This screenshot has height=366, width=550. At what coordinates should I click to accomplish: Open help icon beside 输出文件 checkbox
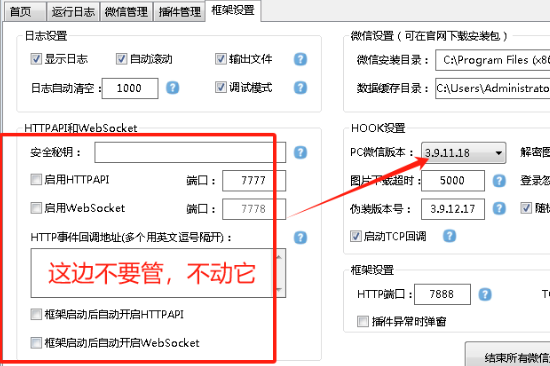click(300, 59)
